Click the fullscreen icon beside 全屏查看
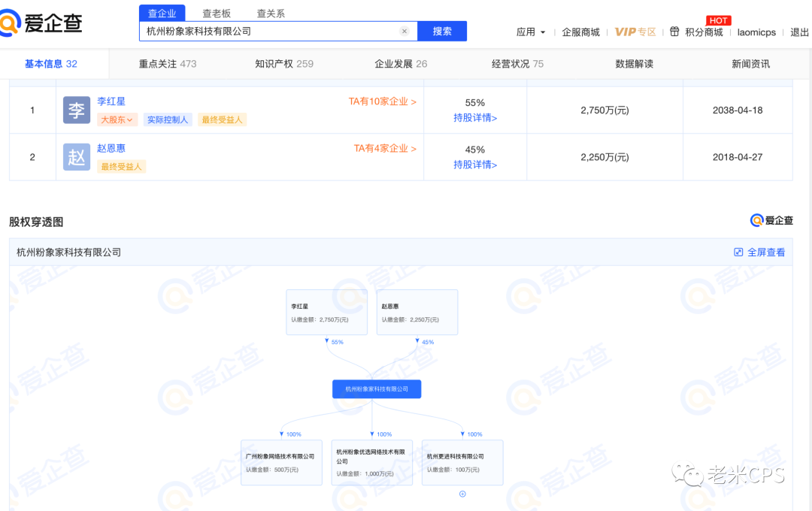812x511 pixels. (738, 252)
